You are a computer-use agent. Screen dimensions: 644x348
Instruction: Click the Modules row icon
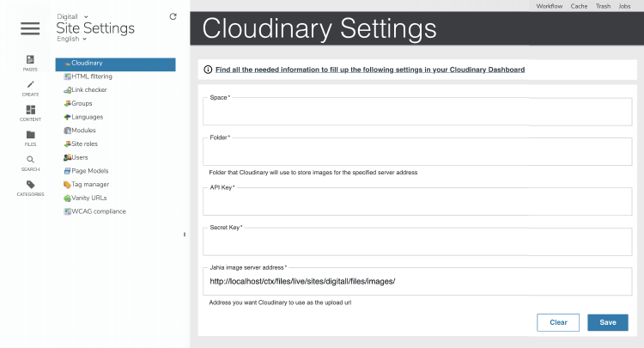[67, 131]
